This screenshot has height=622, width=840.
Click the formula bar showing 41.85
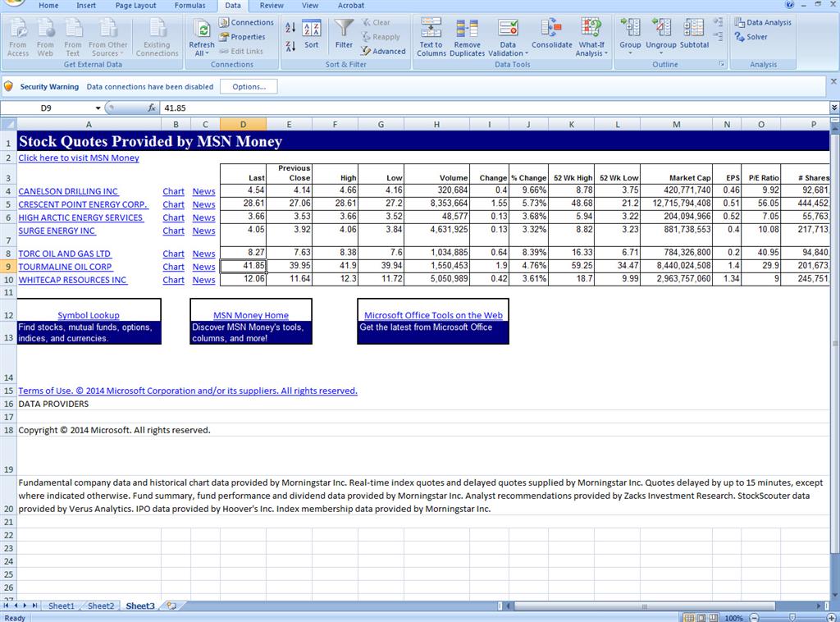(495, 107)
